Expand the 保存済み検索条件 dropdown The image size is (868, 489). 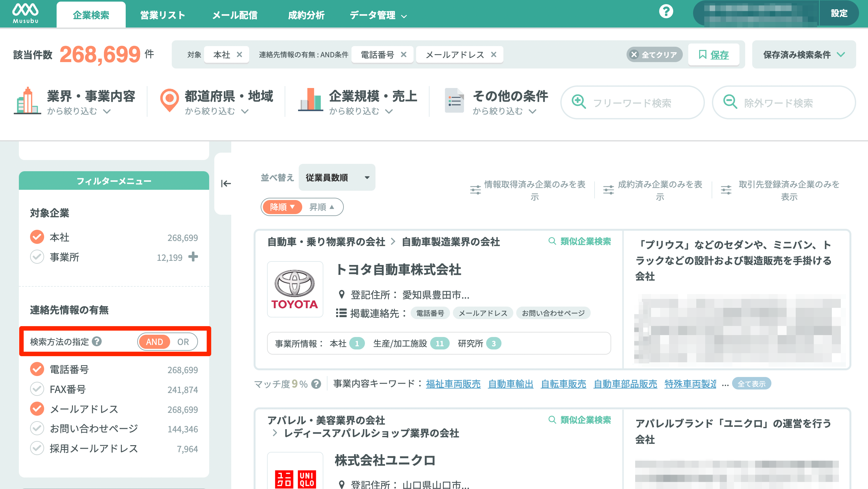click(804, 55)
